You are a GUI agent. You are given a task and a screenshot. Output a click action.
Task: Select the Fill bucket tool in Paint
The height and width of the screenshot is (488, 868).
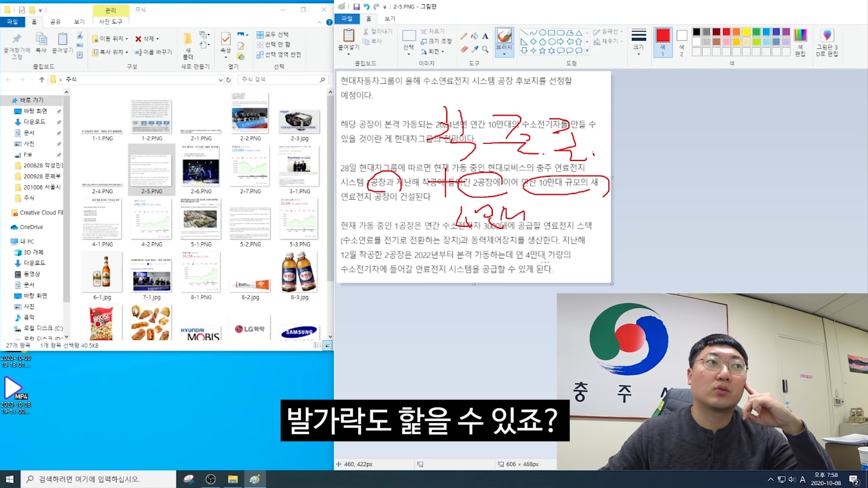coord(474,36)
